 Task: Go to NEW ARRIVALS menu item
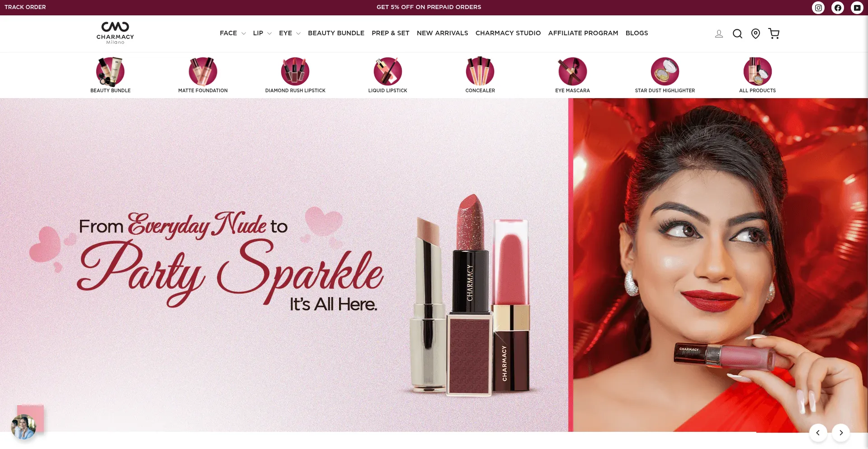coord(442,33)
